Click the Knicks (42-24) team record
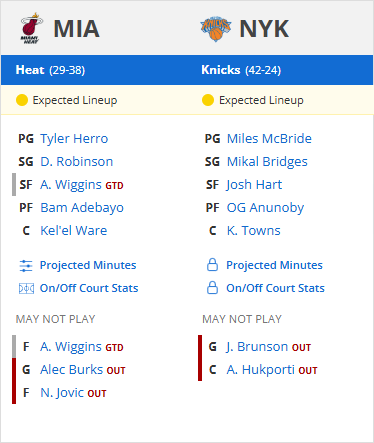 point(241,70)
